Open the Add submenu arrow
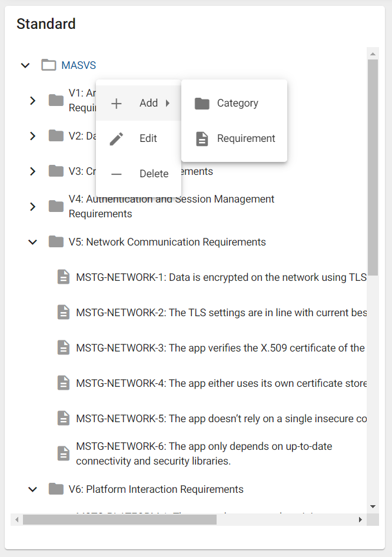Viewport: 392px width, 557px height. (x=168, y=104)
